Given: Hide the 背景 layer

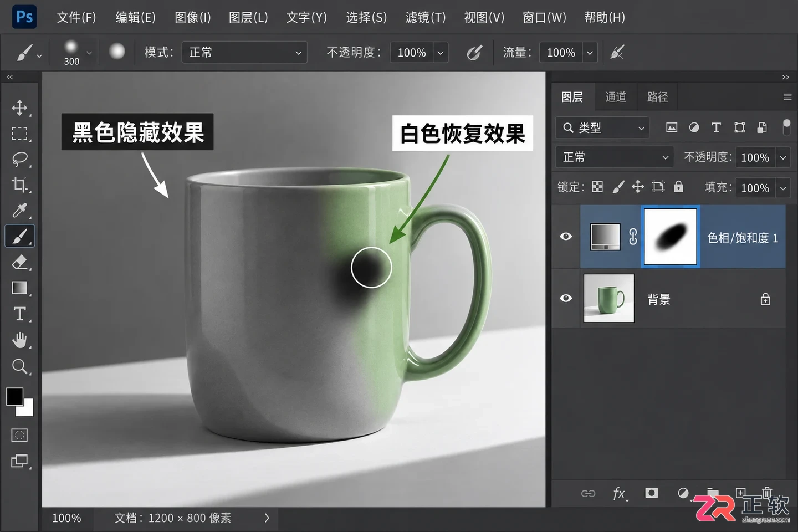Looking at the screenshot, I should coord(566,298).
